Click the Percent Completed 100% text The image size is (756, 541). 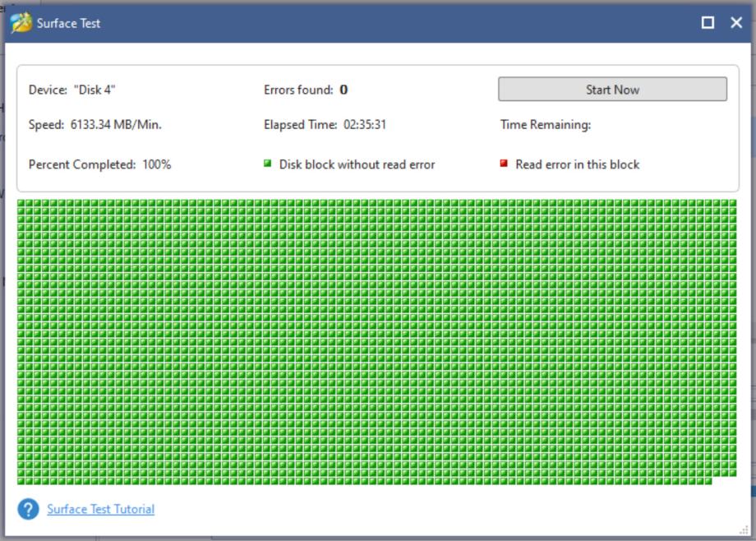click(x=99, y=164)
